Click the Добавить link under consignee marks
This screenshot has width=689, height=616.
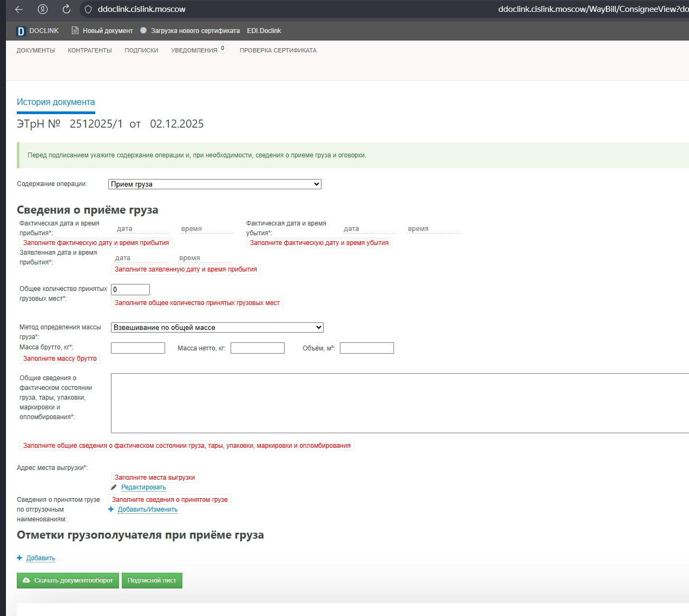41,558
